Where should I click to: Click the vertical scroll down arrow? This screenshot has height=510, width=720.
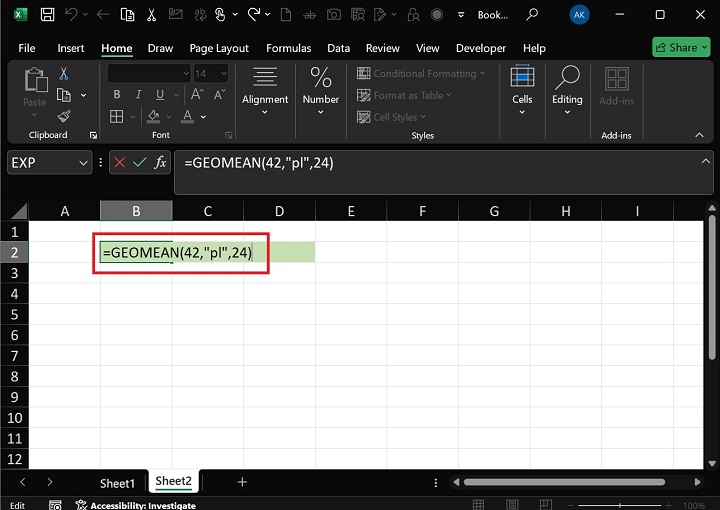[x=712, y=463]
